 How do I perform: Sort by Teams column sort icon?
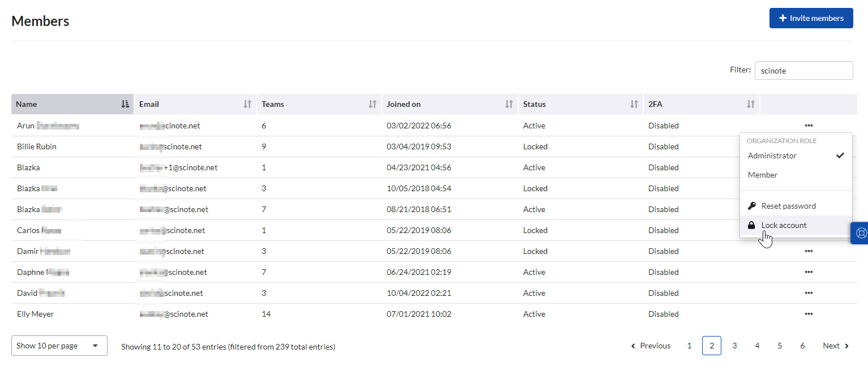(373, 104)
